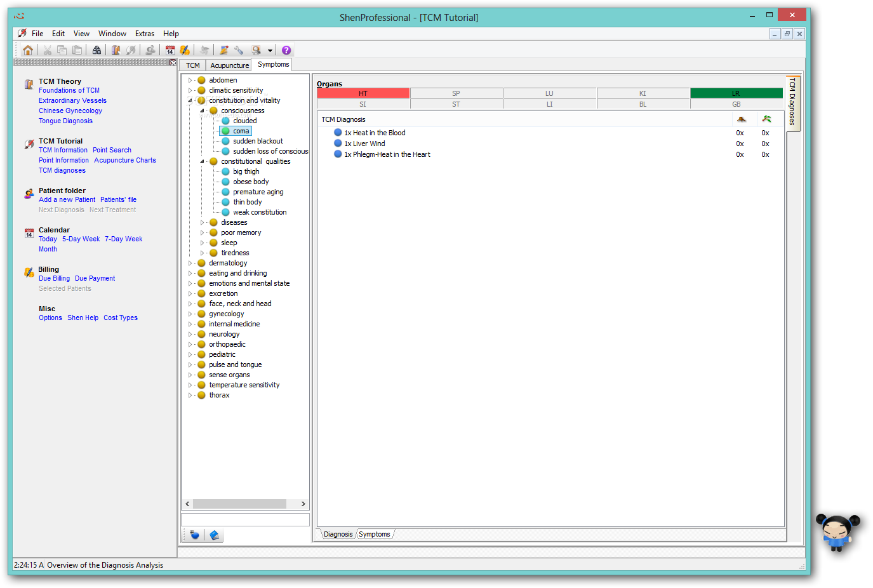Click the green column icon in TCM Diagnosis header
The image size is (873, 588).
coord(766,119)
